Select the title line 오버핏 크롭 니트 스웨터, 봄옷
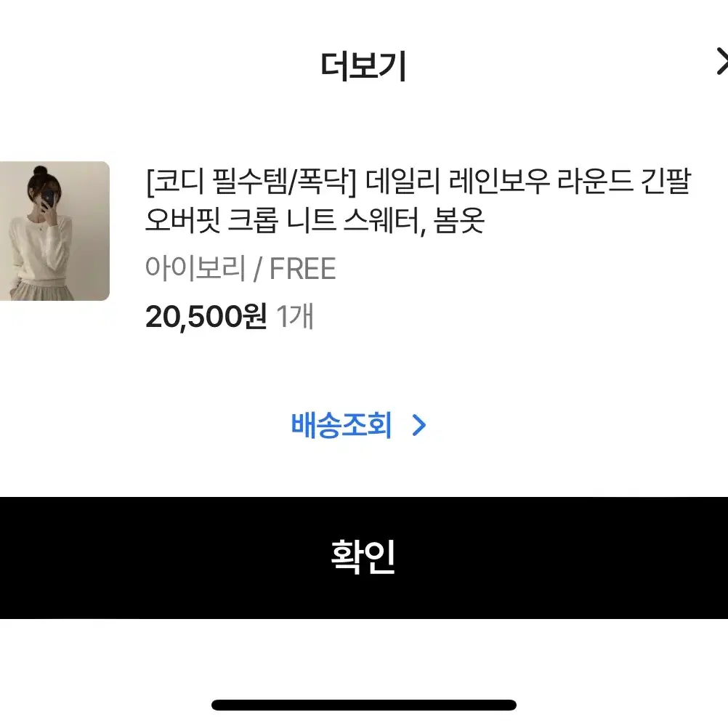The image size is (728, 728). tap(315, 221)
